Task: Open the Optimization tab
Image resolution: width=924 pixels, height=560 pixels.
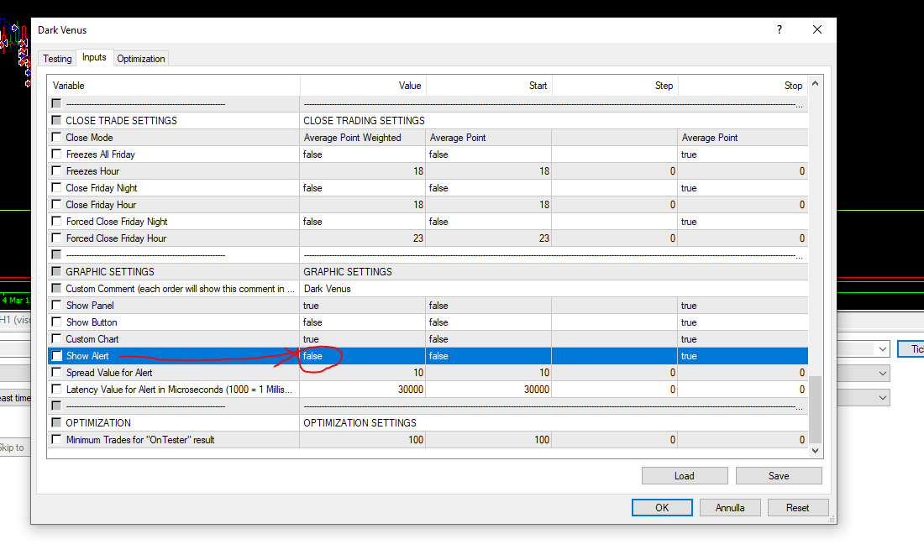Action: pyautogui.click(x=141, y=58)
